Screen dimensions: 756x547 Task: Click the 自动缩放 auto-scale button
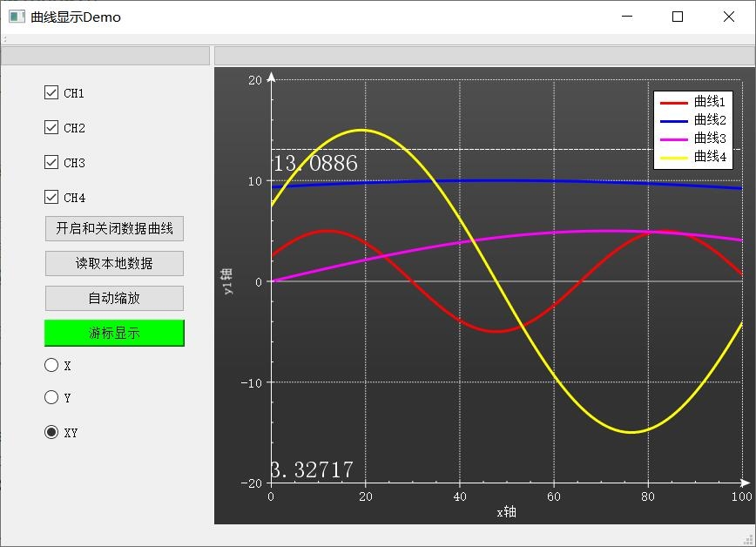(x=113, y=298)
